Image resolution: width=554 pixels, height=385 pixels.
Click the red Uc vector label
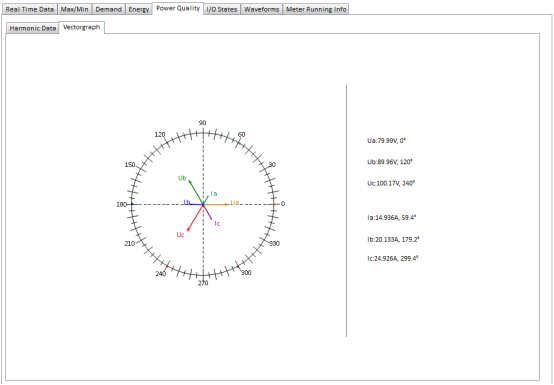[180, 235]
